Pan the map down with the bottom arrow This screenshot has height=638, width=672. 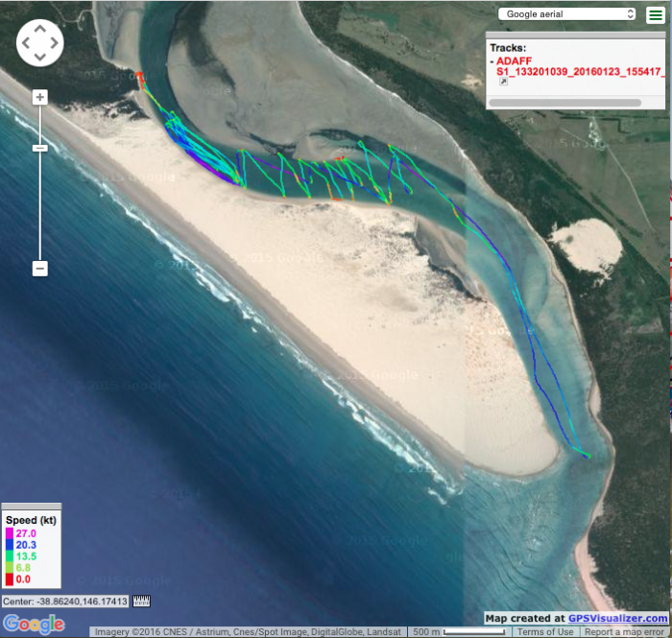(x=40, y=56)
